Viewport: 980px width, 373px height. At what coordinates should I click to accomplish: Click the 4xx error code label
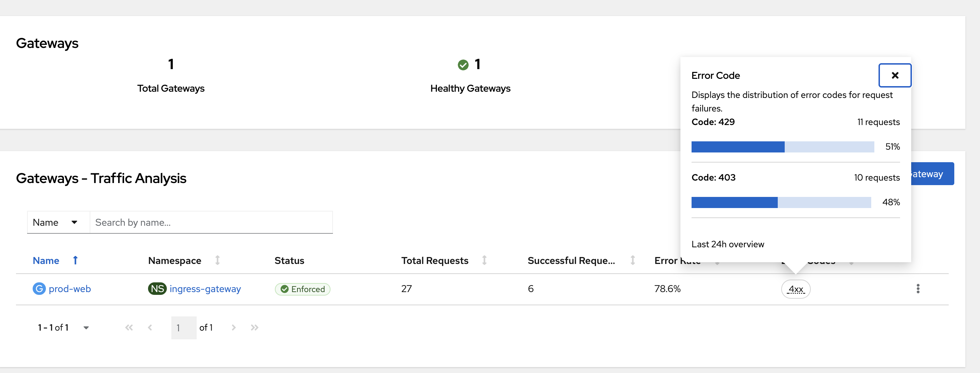click(x=795, y=289)
